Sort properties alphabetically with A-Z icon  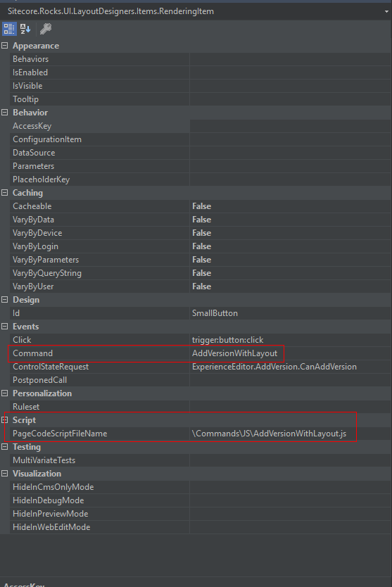click(x=25, y=29)
